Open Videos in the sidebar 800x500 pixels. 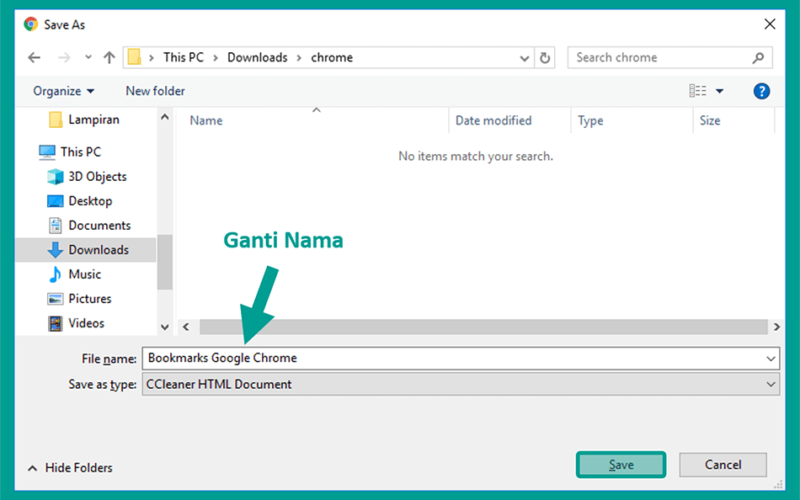76,323
